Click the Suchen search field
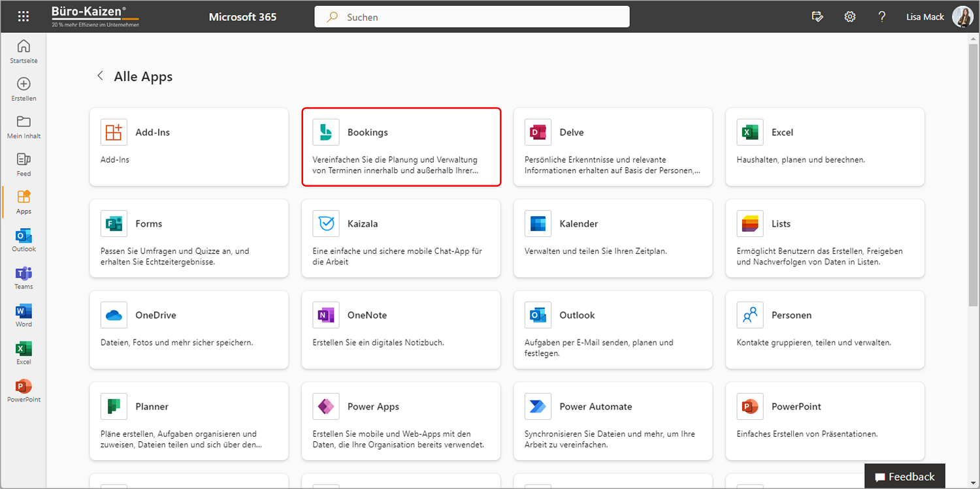 (x=472, y=17)
